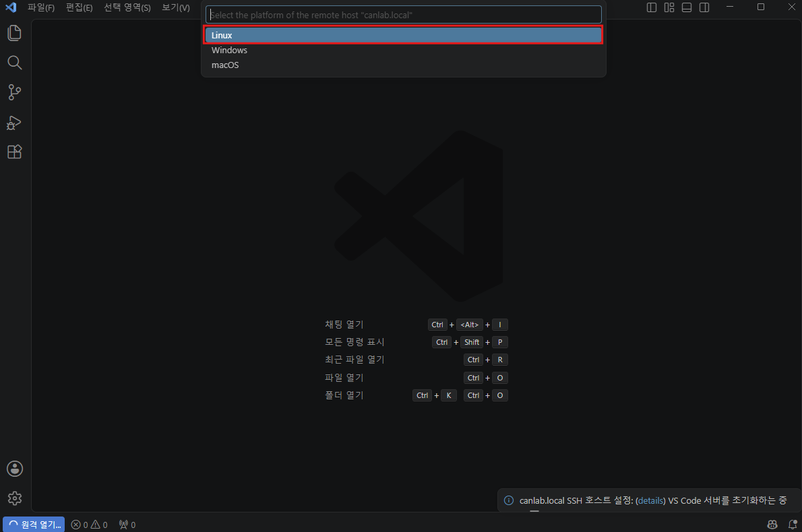Click the 모든 명령 표시 shortcut text
This screenshot has height=532, width=802.
click(x=354, y=342)
